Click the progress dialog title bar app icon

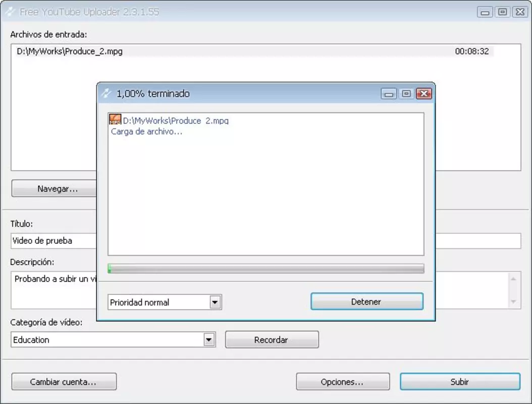coord(106,93)
